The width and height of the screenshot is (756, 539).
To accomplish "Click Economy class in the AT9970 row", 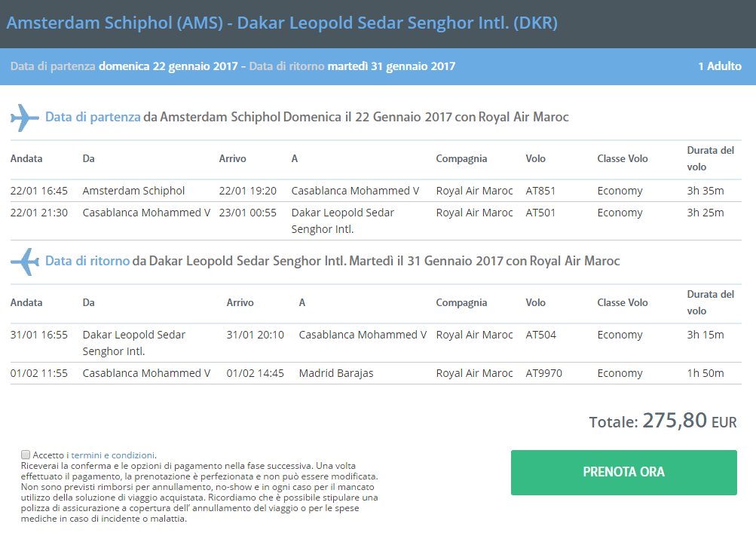I will pyautogui.click(x=620, y=374).
